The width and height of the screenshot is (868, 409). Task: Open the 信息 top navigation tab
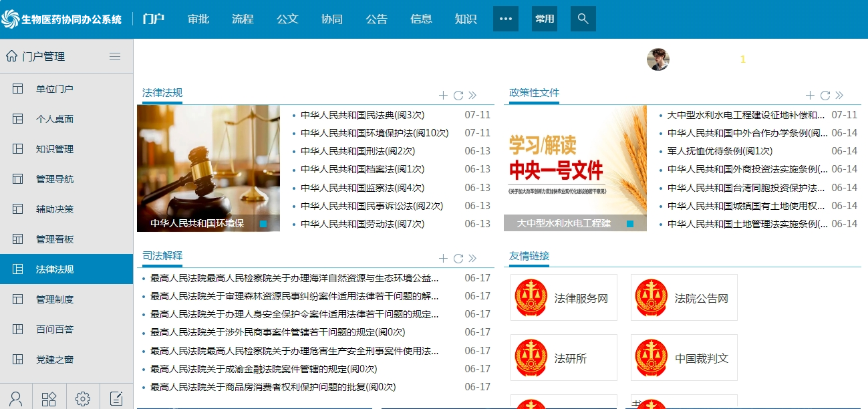[x=421, y=19]
